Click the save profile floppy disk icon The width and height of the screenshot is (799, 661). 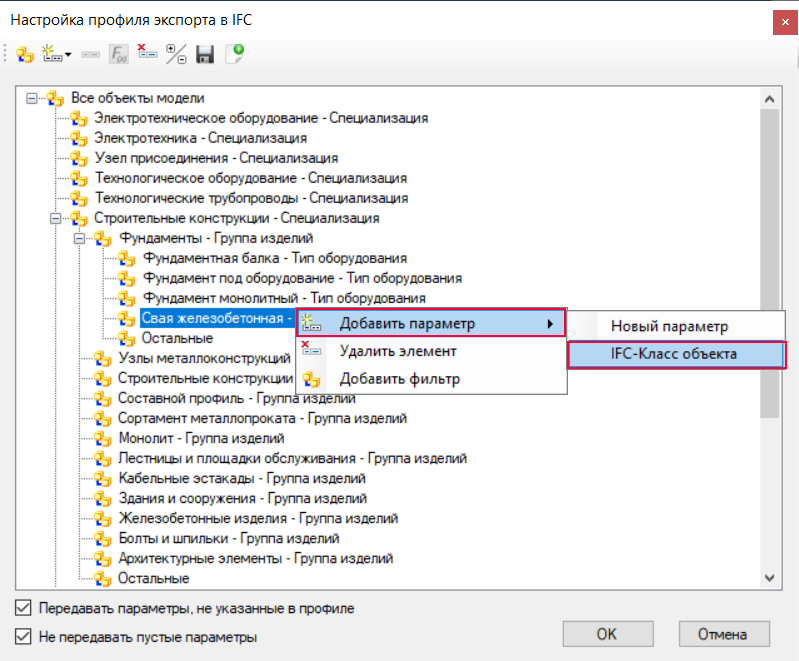(x=205, y=55)
